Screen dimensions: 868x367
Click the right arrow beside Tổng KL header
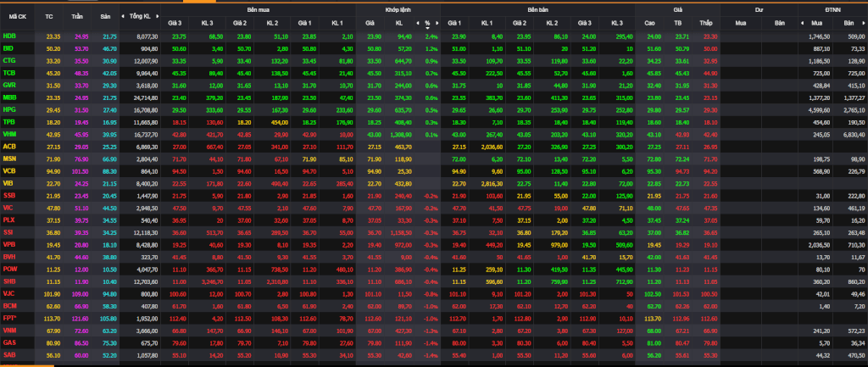pyautogui.click(x=157, y=16)
